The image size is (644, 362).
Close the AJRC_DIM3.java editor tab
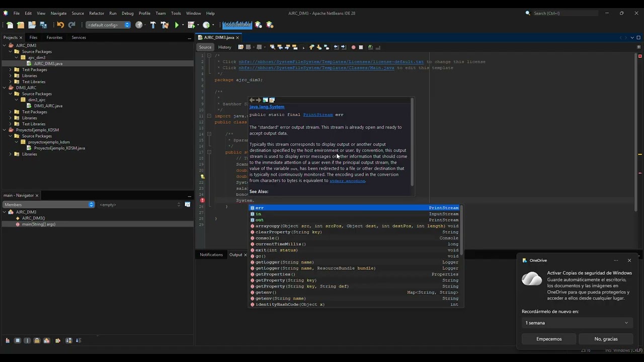[x=237, y=38]
